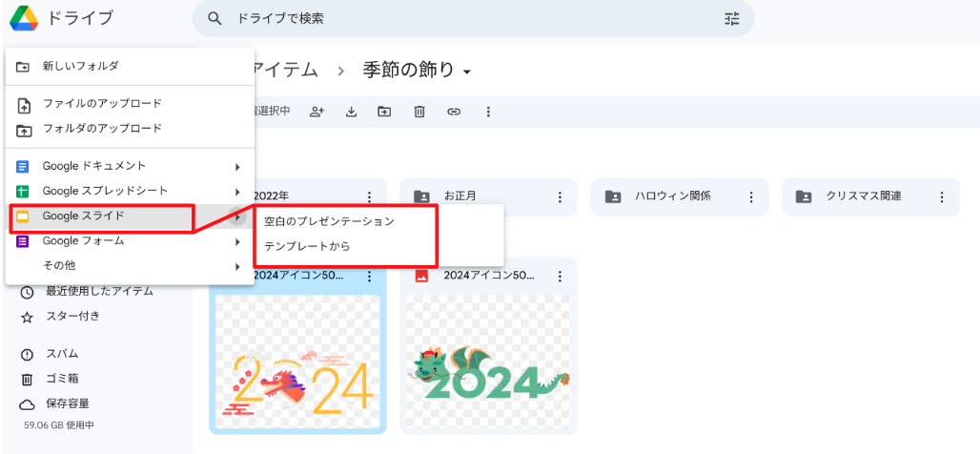Click the green Google Sheets icon
980x454 pixels.
point(23,192)
